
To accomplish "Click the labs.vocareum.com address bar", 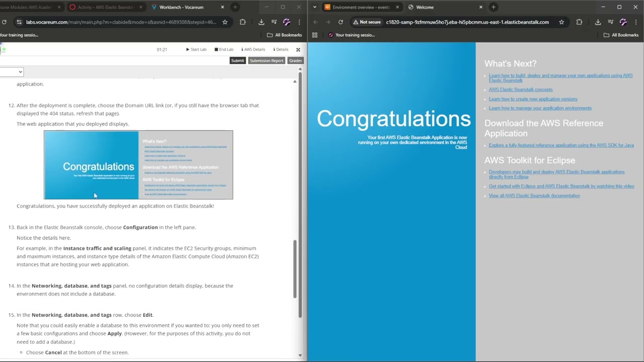I will coord(121,22).
